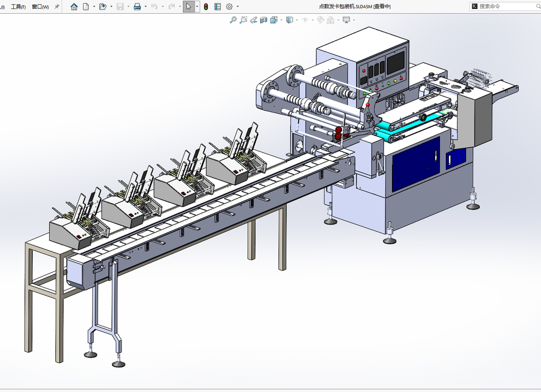
Task: Expand the Options gear dropdown arrow
Action: 238,6
